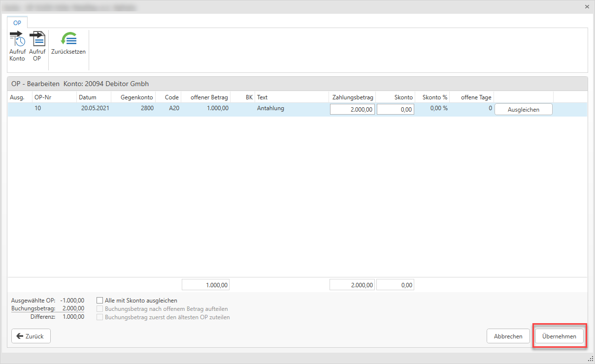Click the Aufruf Konto icon

pos(17,40)
